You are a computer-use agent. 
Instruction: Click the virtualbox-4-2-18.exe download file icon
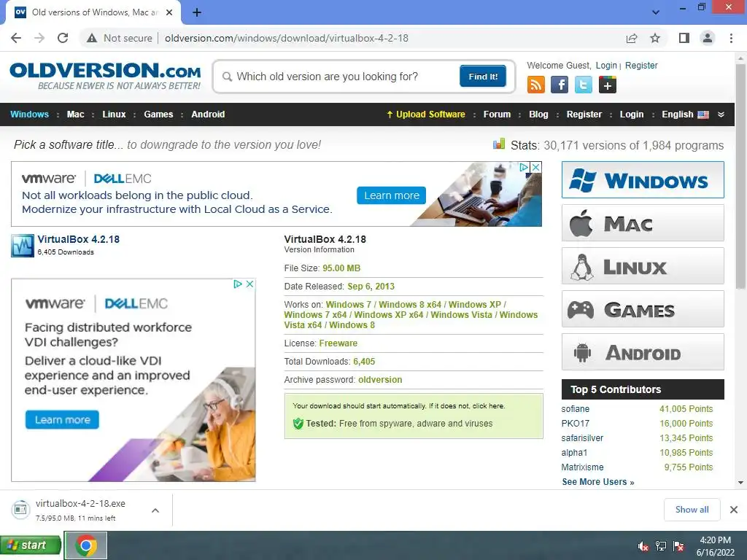(x=20, y=510)
